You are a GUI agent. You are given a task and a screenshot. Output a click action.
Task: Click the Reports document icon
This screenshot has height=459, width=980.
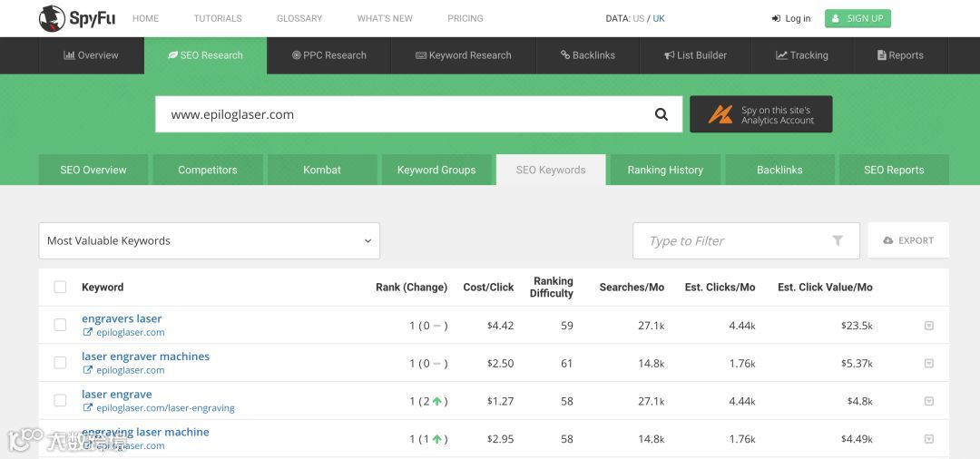point(882,55)
